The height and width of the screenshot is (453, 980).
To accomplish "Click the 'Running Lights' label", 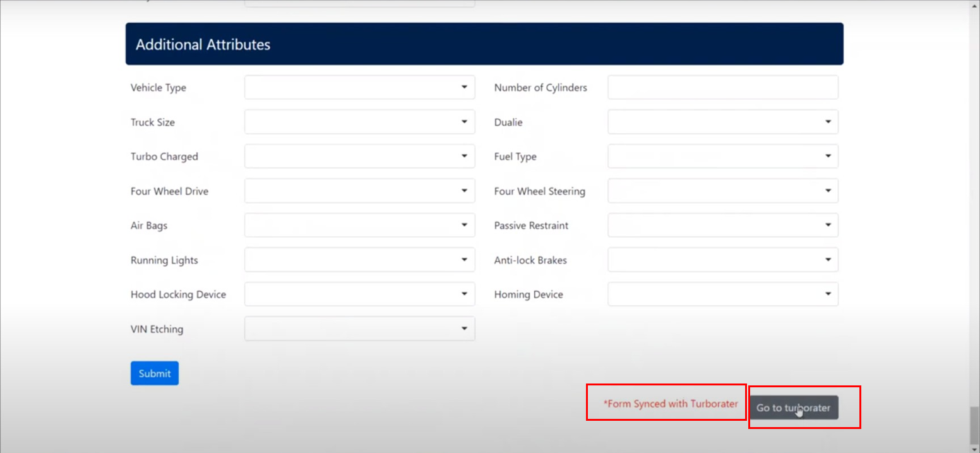I will [164, 260].
